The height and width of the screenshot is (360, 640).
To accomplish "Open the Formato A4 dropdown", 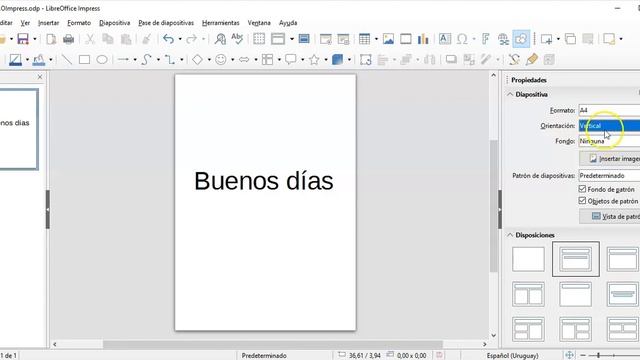I will pos(609,110).
